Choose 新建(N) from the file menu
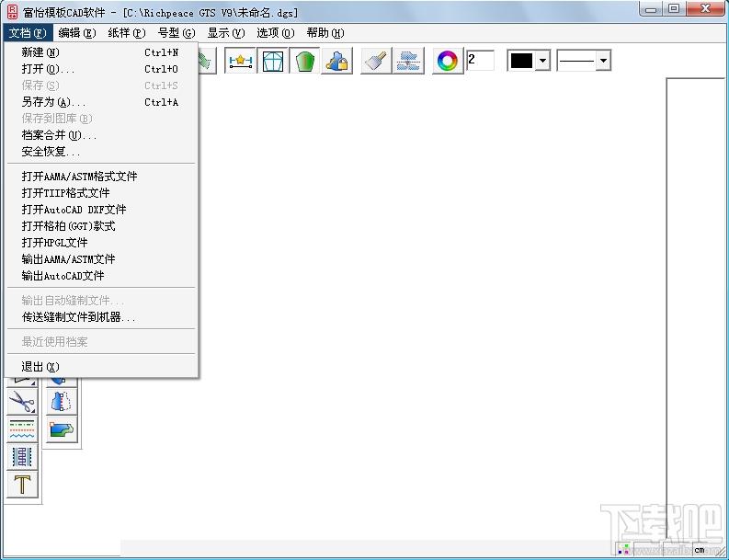Viewport: 729px width, 560px height. (x=101, y=52)
